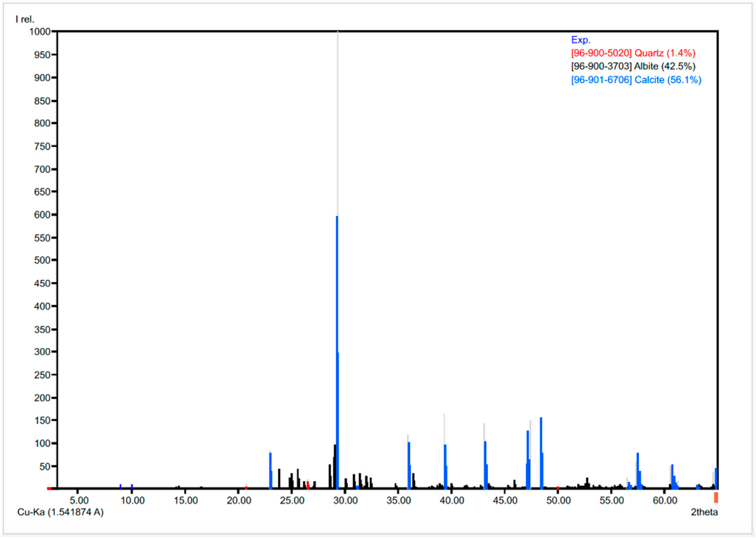756x538 pixels.
Task: Click the small blue tick at 10.00
Action: coord(132,486)
